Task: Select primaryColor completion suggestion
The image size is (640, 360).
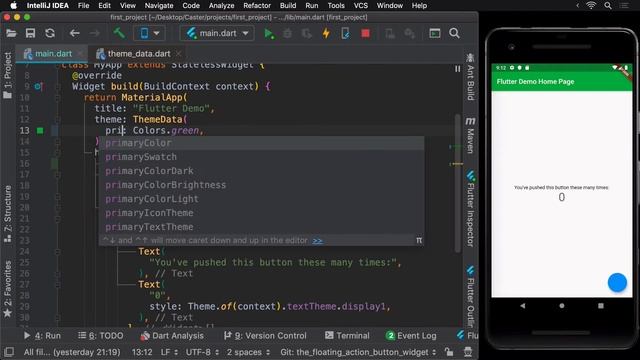Action: 261,143
